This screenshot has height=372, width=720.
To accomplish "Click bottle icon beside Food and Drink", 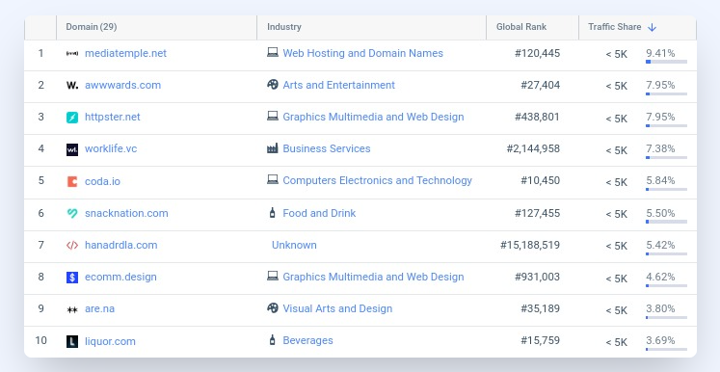I will click(272, 213).
